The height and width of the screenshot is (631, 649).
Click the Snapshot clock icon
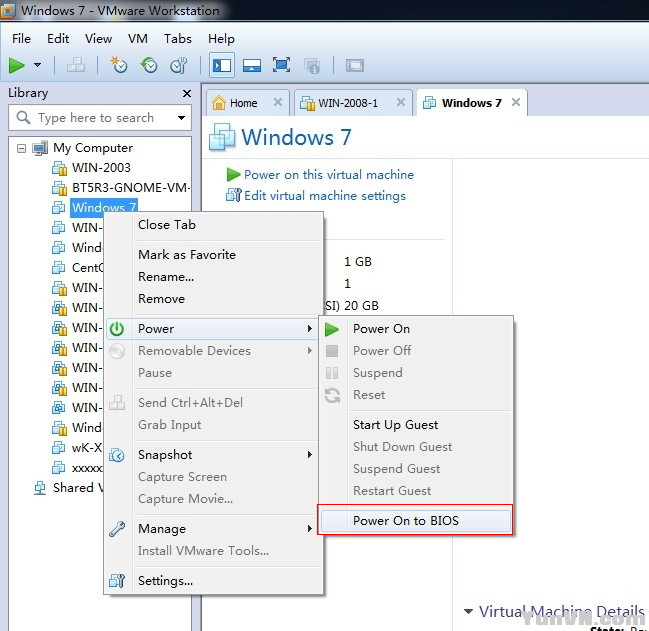coord(117,455)
